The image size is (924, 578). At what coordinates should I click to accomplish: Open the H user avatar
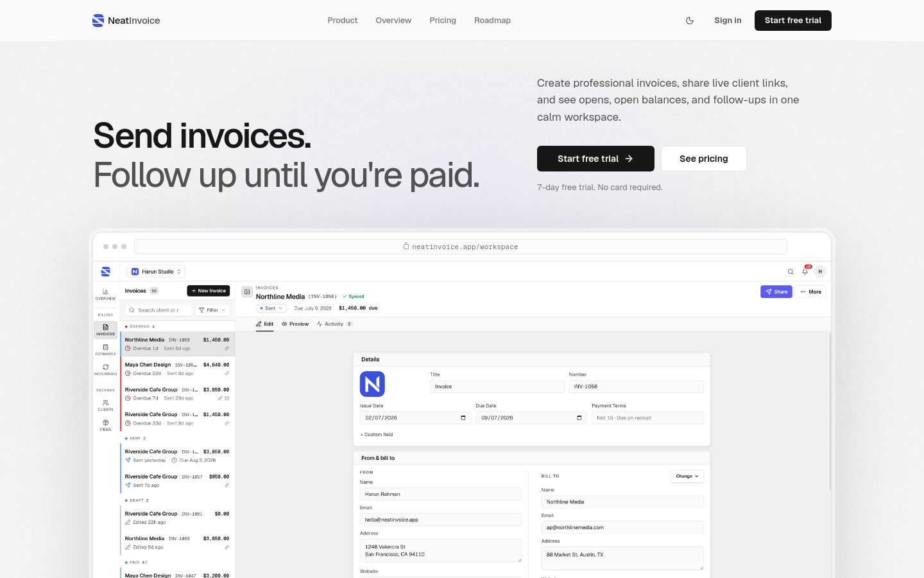(820, 272)
